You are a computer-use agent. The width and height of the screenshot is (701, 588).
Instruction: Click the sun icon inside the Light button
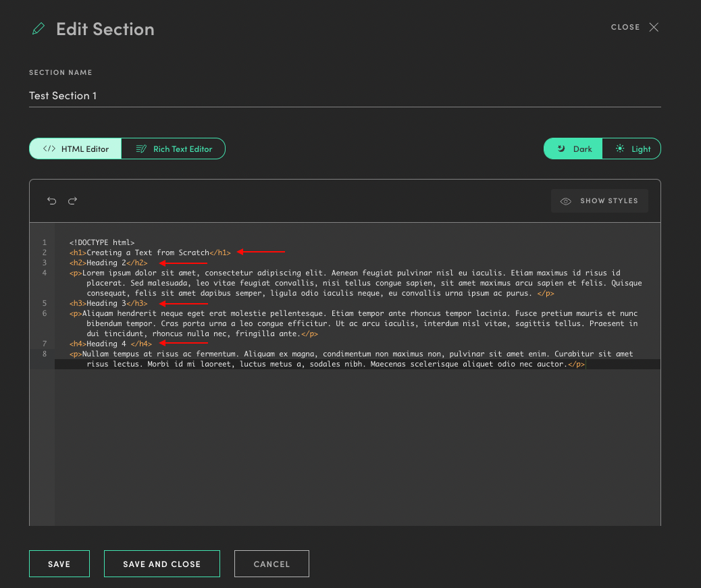click(x=619, y=149)
